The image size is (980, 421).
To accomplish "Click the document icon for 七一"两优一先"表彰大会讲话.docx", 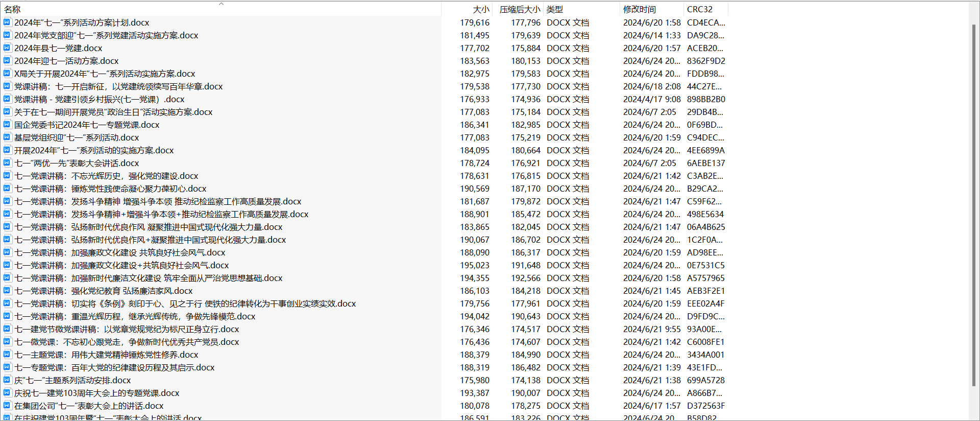I will 7,163.
